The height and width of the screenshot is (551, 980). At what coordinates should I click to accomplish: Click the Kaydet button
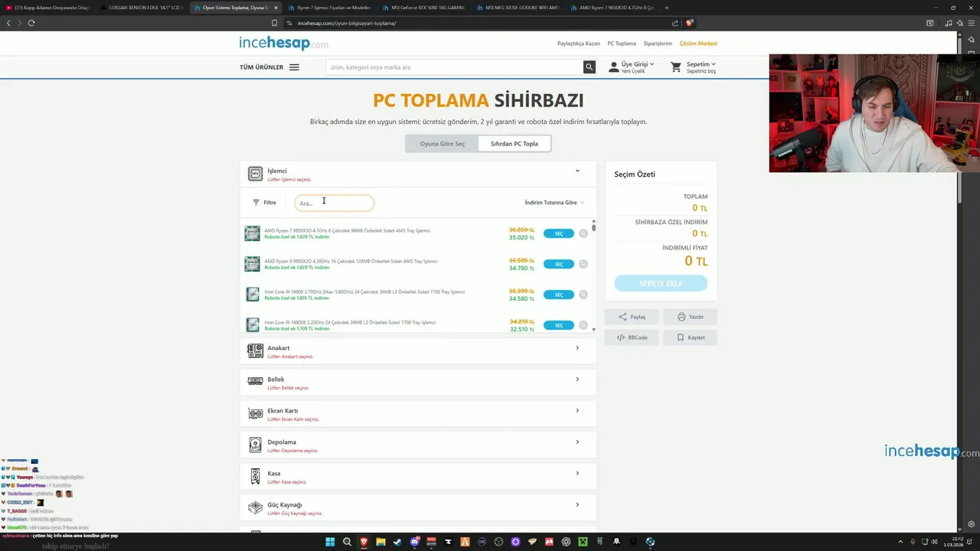pos(691,337)
